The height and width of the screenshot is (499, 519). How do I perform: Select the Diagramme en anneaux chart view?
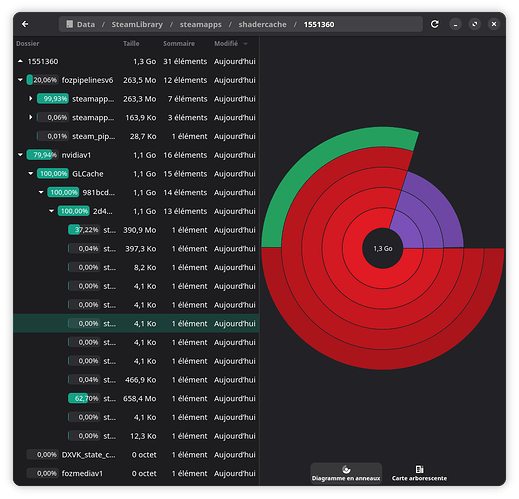(346, 472)
